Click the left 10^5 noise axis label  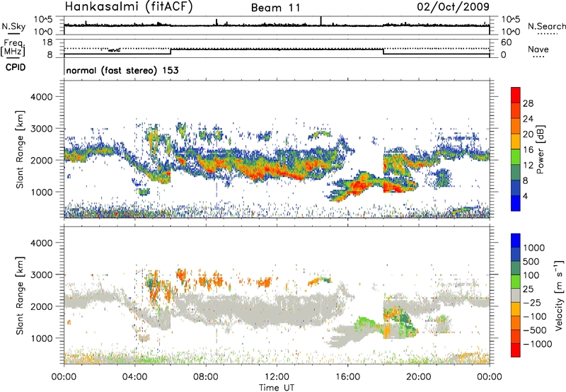coord(43,19)
